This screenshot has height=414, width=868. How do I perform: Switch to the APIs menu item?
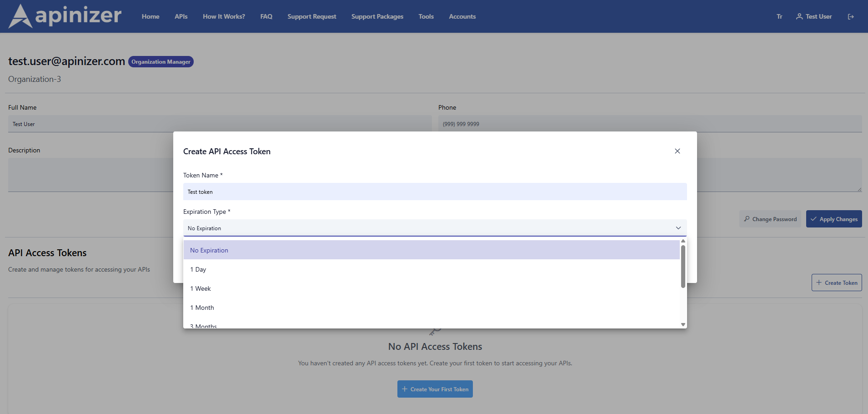point(181,16)
